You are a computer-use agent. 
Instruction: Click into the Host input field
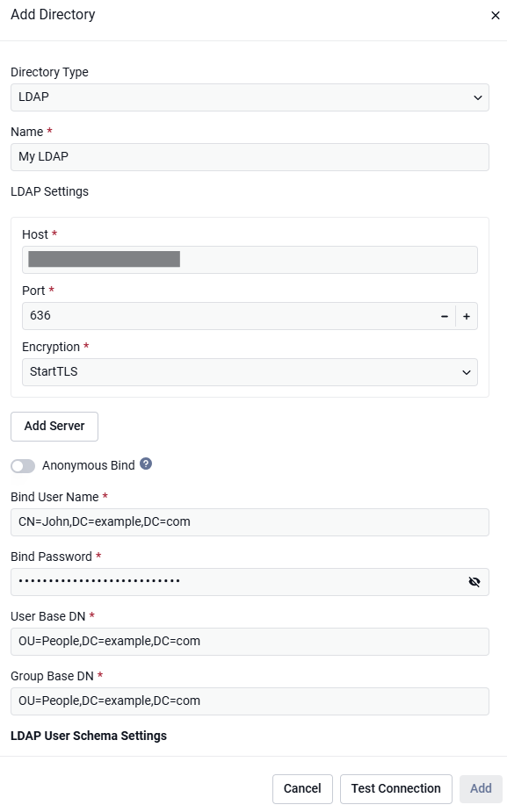[250, 260]
